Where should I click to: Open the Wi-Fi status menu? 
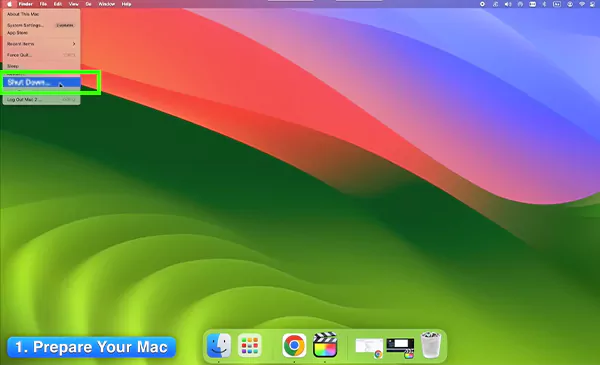click(582, 4)
